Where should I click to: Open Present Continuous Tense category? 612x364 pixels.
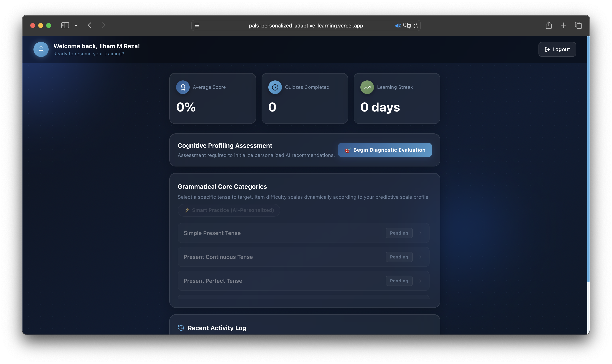point(303,257)
